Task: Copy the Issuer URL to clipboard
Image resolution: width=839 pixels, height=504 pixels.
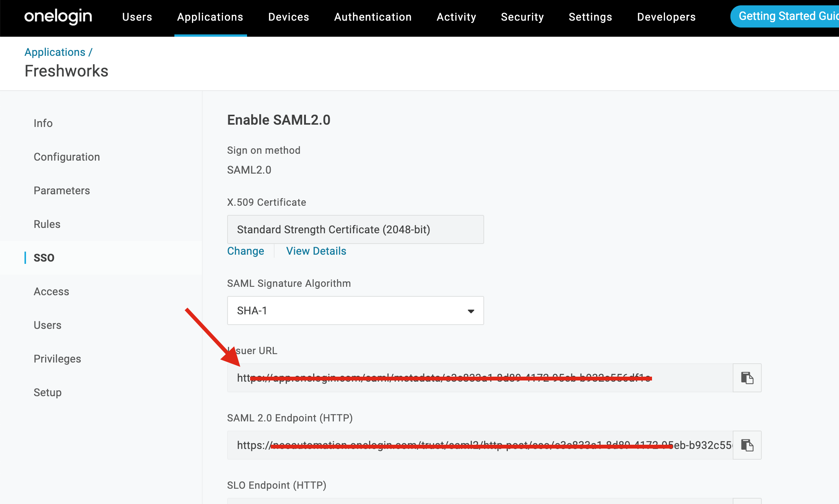Action: [x=747, y=378]
